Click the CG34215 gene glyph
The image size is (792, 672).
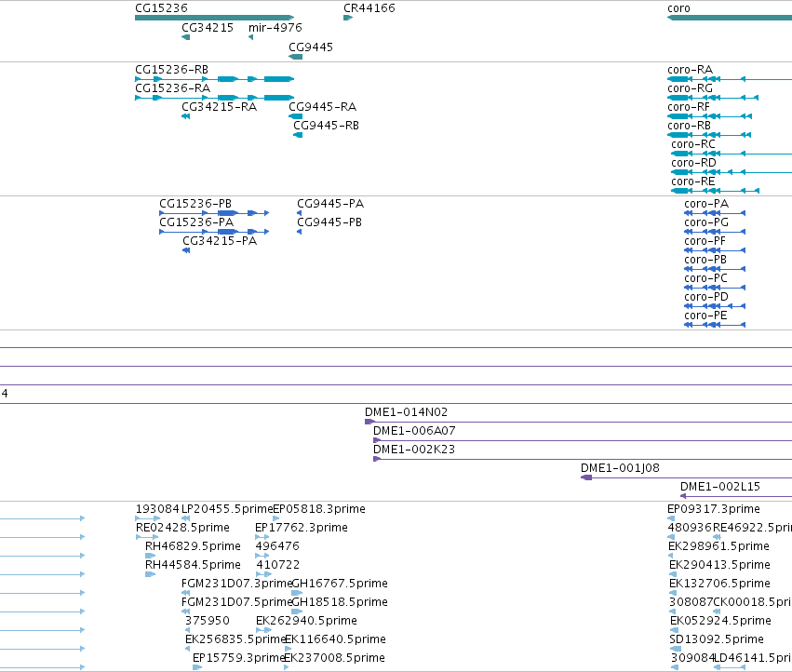[x=186, y=37]
